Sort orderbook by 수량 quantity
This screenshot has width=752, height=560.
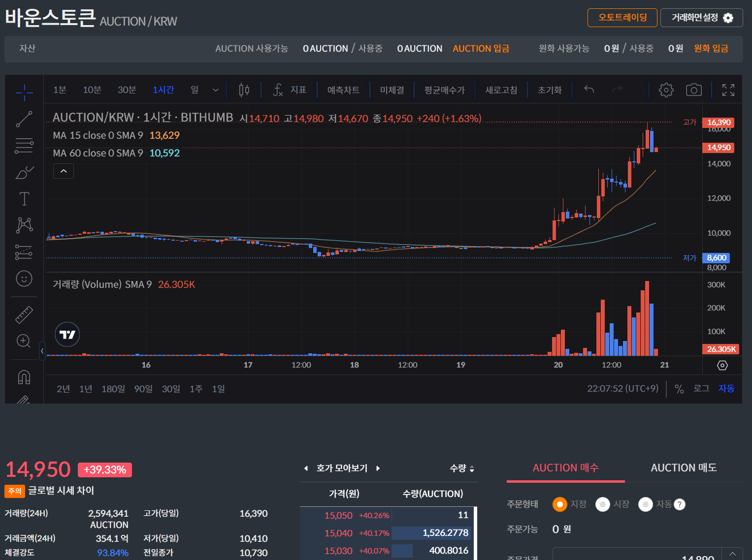pos(462,468)
